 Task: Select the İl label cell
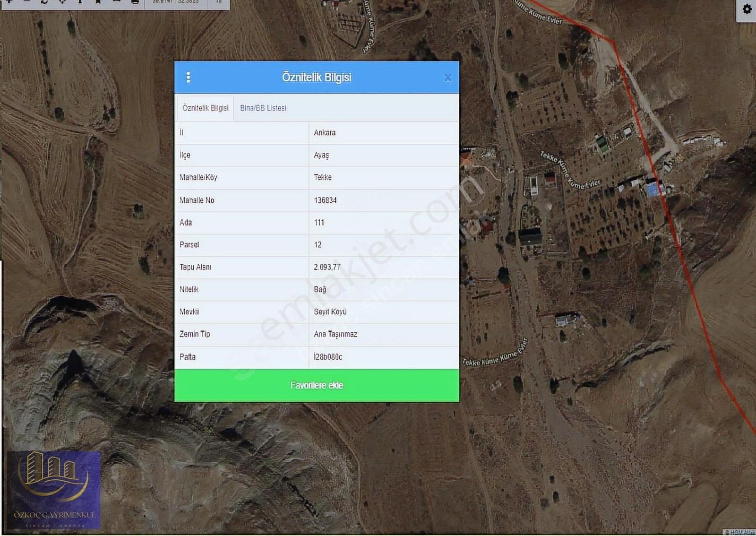[242, 133]
